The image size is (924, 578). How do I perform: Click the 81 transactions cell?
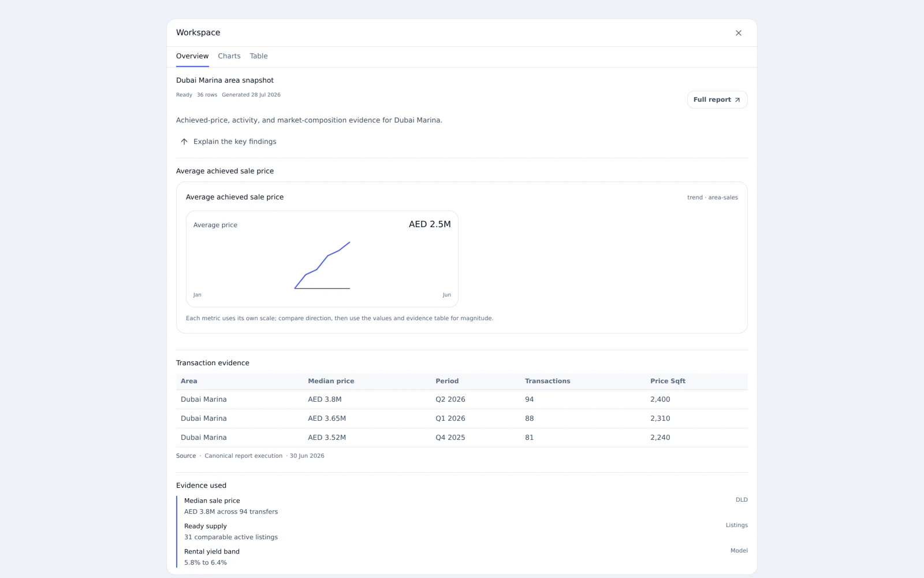pos(530,438)
